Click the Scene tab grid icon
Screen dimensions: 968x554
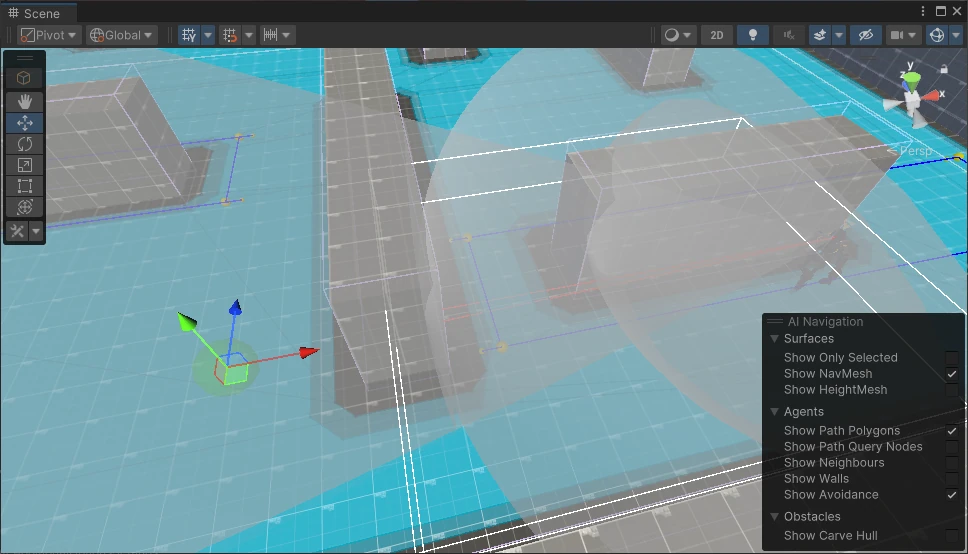pyautogui.click(x=13, y=13)
